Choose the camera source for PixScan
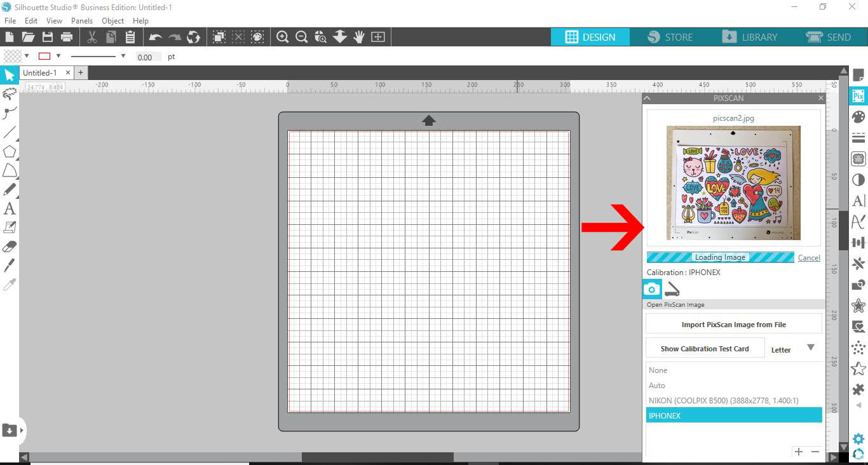868x465 pixels. (651, 289)
